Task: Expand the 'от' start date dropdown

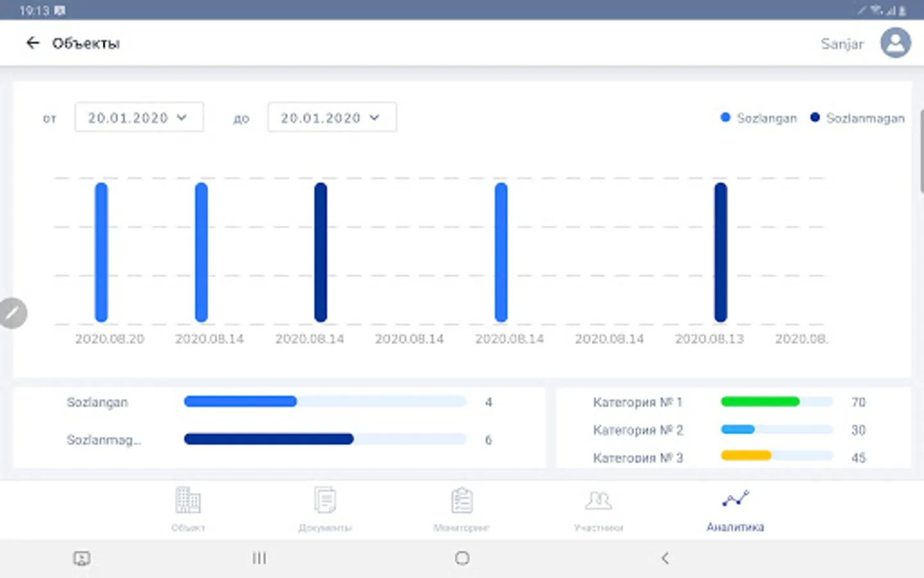Action: click(x=139, y=118)
